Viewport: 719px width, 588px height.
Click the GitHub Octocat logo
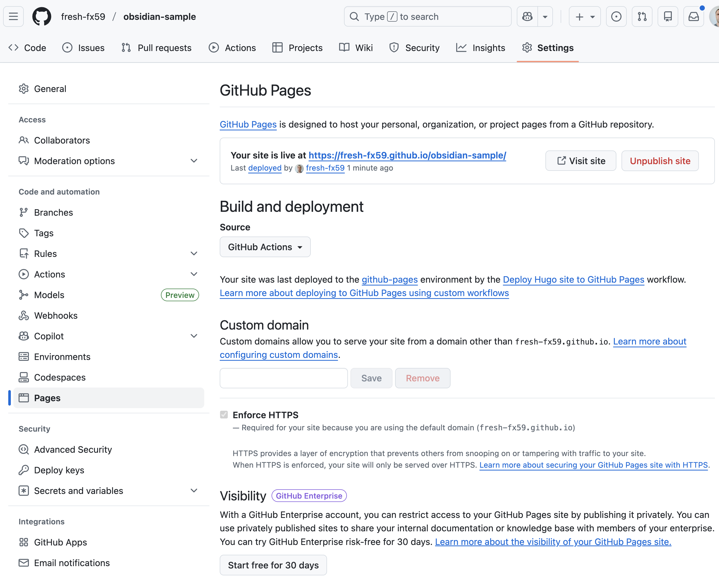tap(41, 16)
